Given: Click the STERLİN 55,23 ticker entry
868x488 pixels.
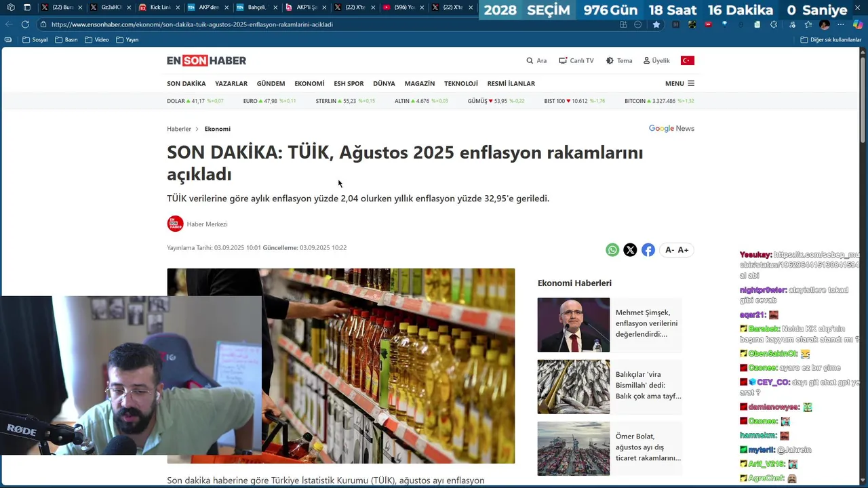Looking at the screenshot, I should point(345,101).
